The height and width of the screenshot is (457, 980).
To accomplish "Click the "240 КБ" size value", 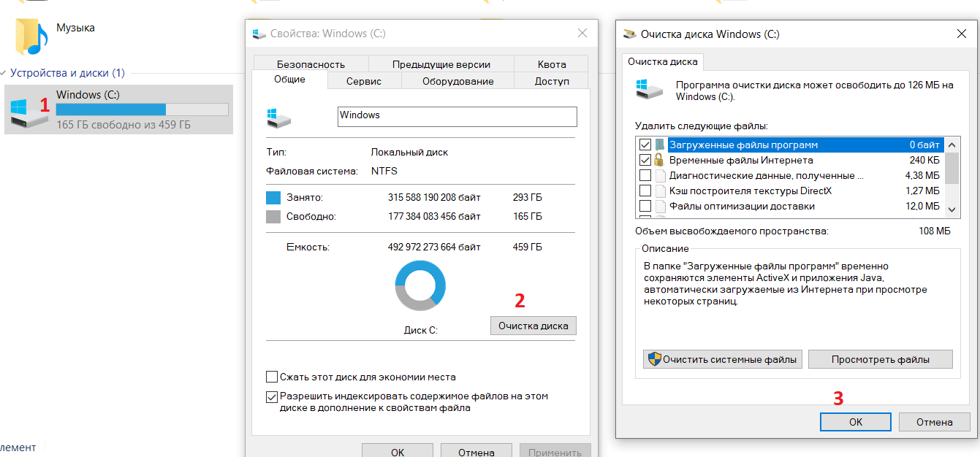I will (924, 160).
